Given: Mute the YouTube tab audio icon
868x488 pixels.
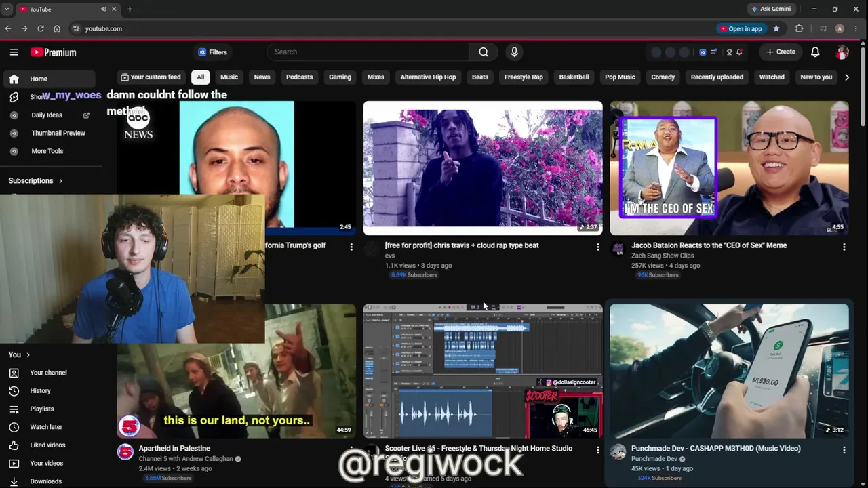Looking at the screenshot, I should (103, 9).
